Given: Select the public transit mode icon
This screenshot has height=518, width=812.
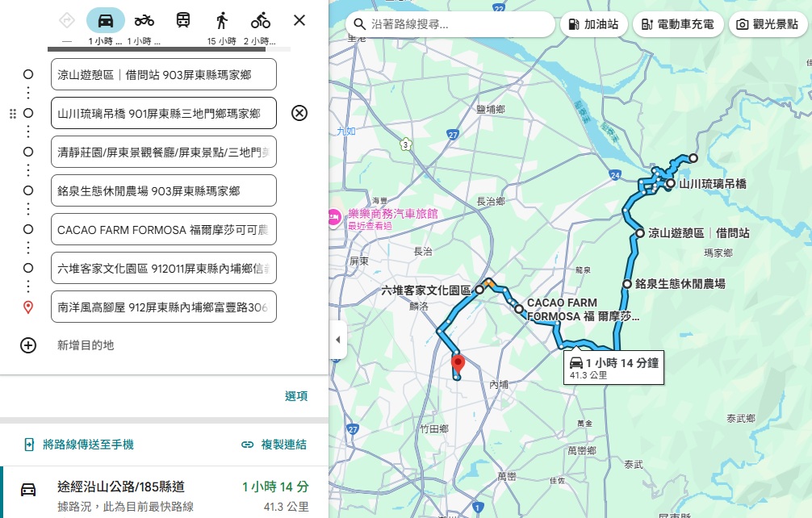Looking at the screenshot, I should tap(182, 20).
